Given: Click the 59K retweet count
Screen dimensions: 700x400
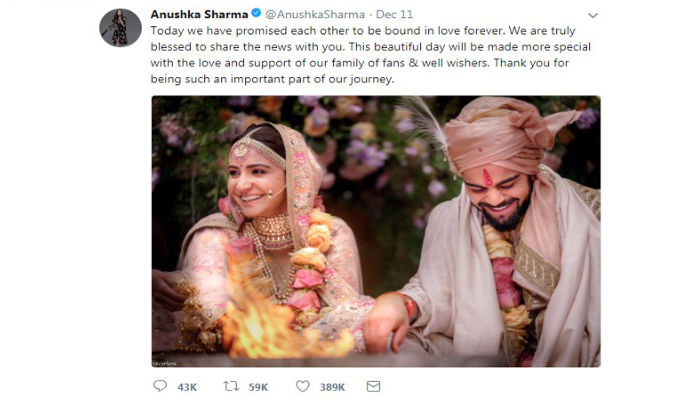Looking at the screenshot, I should point(258,387).
